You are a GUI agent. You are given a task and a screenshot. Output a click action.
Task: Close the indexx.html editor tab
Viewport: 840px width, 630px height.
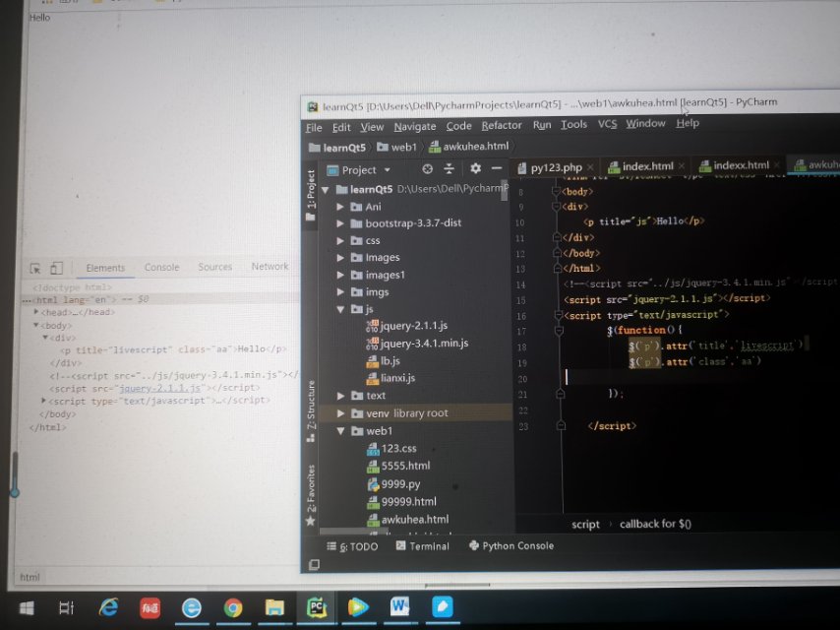tap(777, 164)
